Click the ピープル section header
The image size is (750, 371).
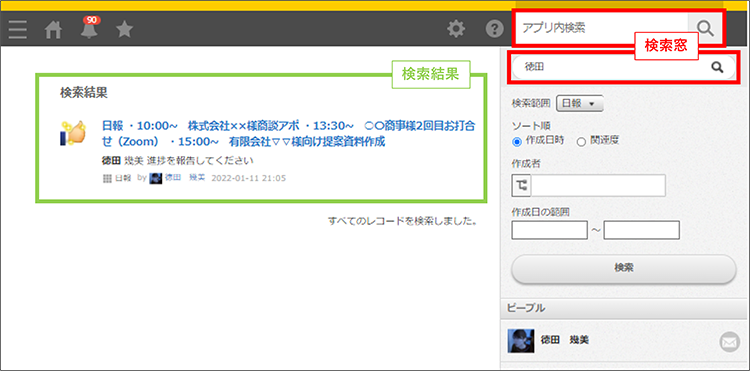click(625, 308)
